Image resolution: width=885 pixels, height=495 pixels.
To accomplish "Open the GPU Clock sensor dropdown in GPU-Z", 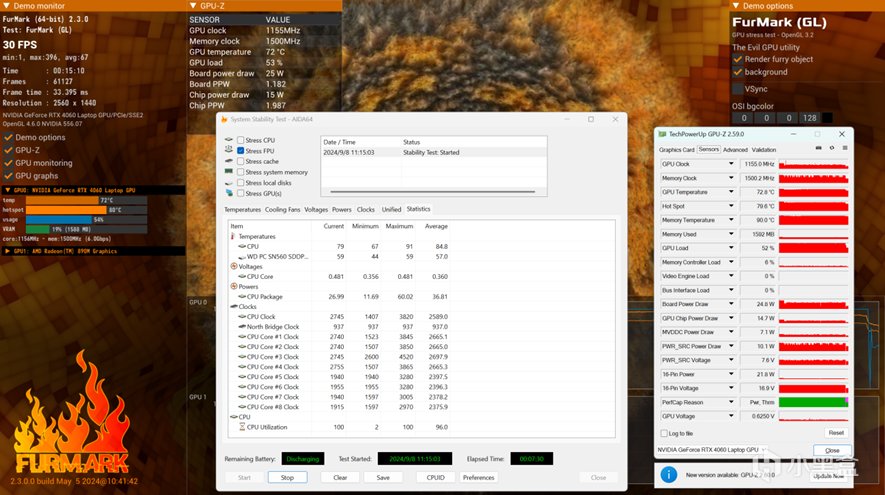I will (731, 164).
